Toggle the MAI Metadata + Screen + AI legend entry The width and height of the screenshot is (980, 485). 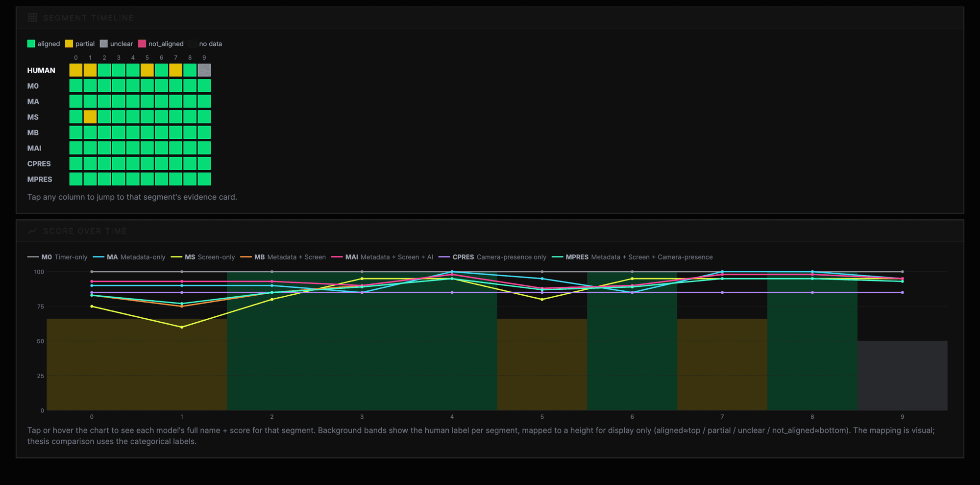click(382, 257)
